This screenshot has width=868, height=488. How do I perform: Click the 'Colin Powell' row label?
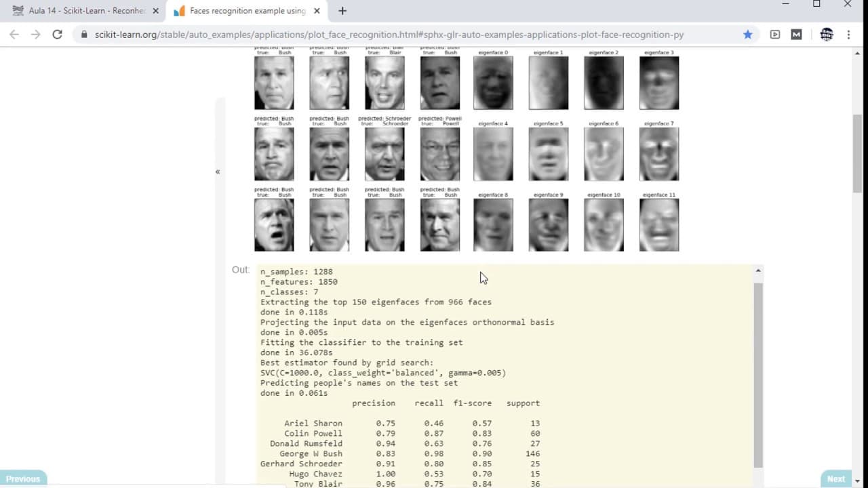click(x=313, y=434)
